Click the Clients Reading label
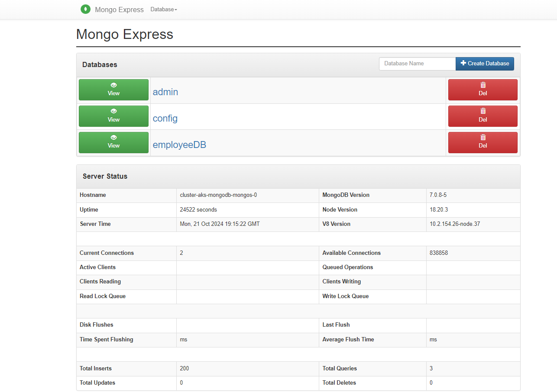This screenshot has height=392, width=557. [100, 282]
